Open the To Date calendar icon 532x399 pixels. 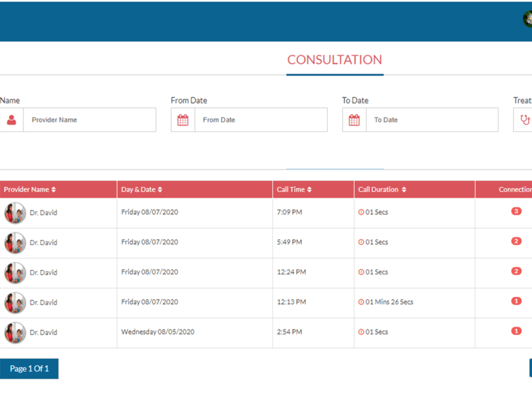coord(354,120)
